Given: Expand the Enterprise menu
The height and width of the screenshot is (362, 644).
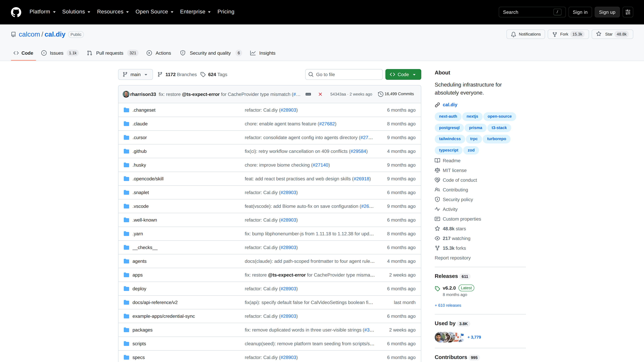Looking at the screenshot, I should (x=196, y=12).
